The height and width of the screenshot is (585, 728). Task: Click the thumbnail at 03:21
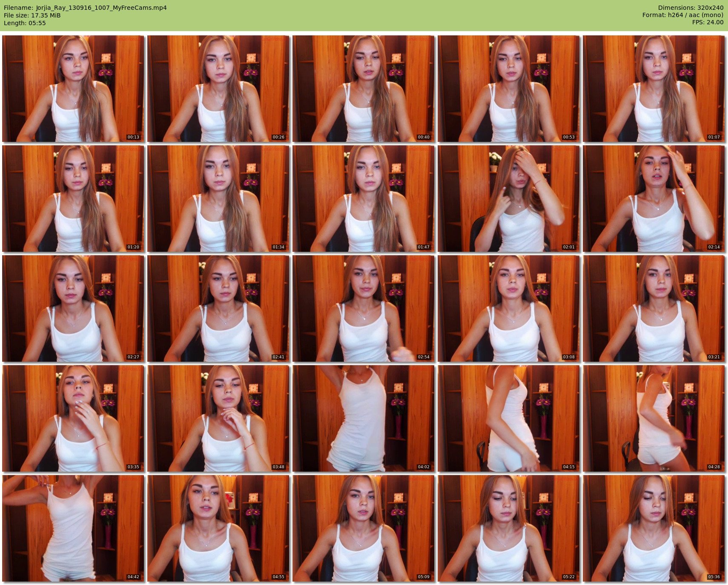tap(654, 308)
